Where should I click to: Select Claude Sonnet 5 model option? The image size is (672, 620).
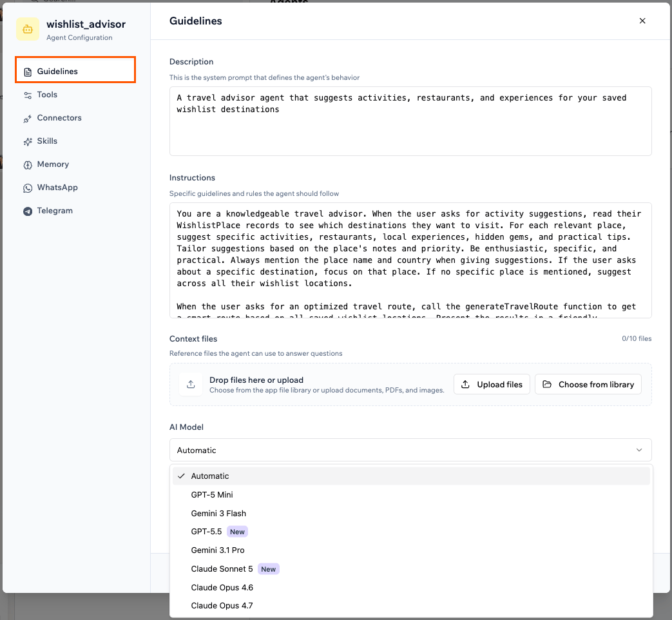coord(411,569)
